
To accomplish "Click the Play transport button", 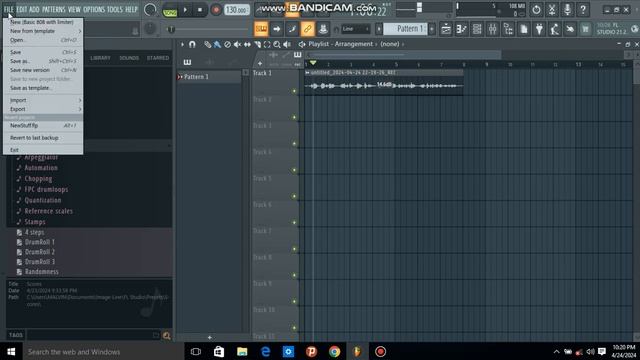I will point(185,9).
